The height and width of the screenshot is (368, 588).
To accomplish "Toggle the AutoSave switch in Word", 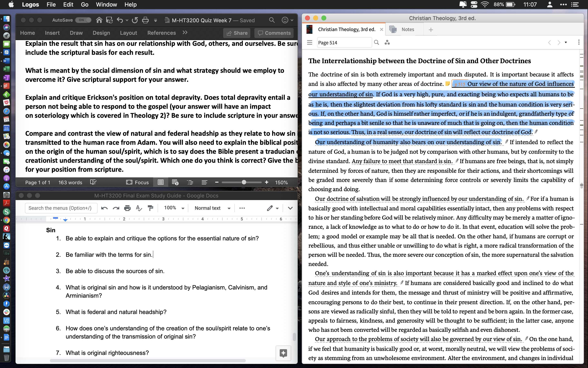I will coord(83,20).
